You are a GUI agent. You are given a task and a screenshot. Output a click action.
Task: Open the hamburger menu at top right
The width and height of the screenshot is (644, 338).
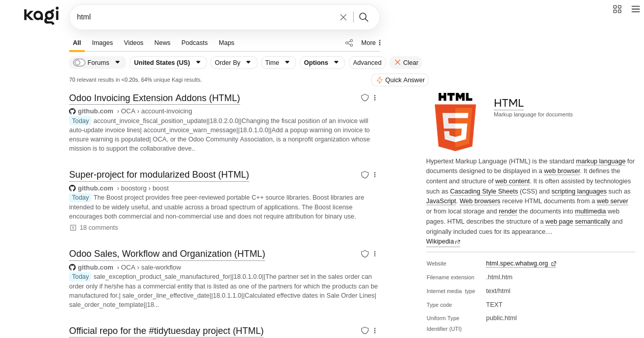click(635, 9)
